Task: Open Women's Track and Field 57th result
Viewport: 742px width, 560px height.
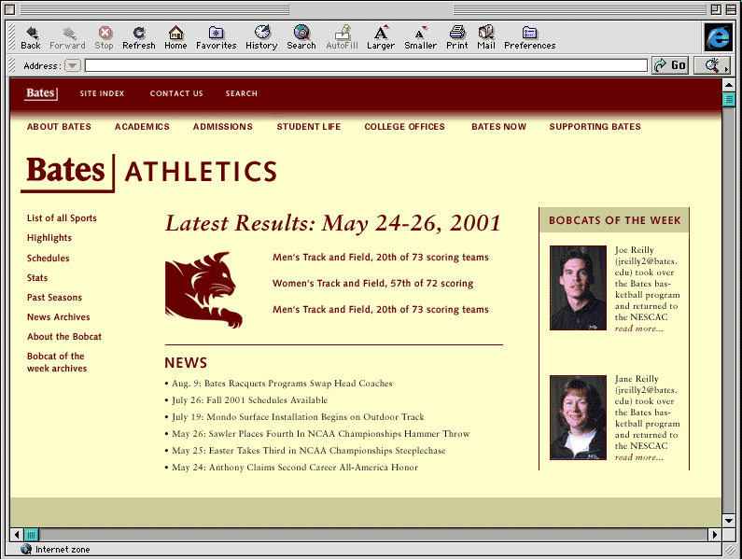Action: point(372,284)
